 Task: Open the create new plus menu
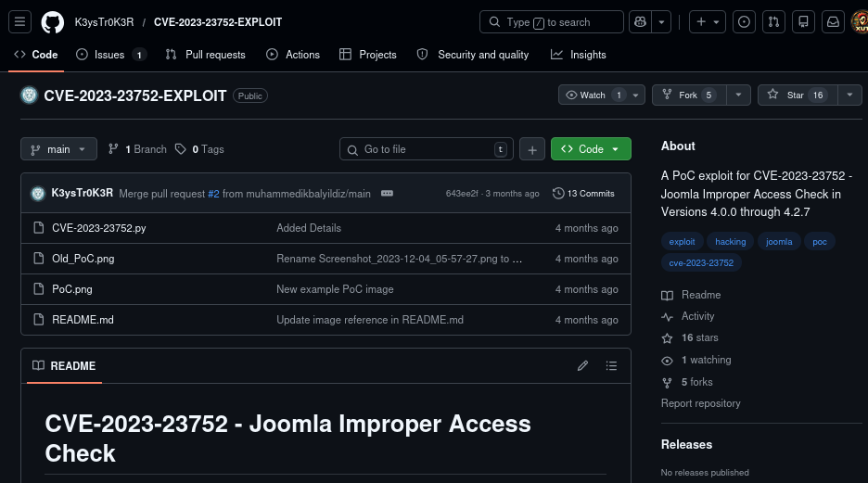pyautogui.click(x=708, y=22)
